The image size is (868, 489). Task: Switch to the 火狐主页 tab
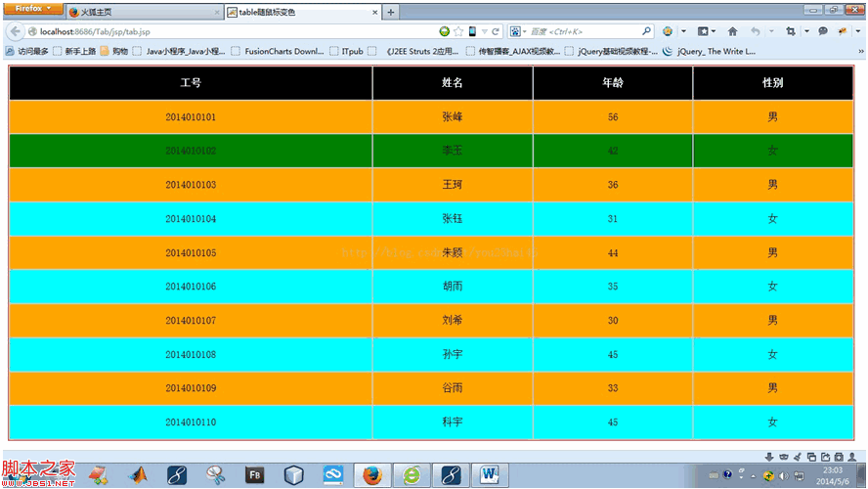(x=142, y=13)
